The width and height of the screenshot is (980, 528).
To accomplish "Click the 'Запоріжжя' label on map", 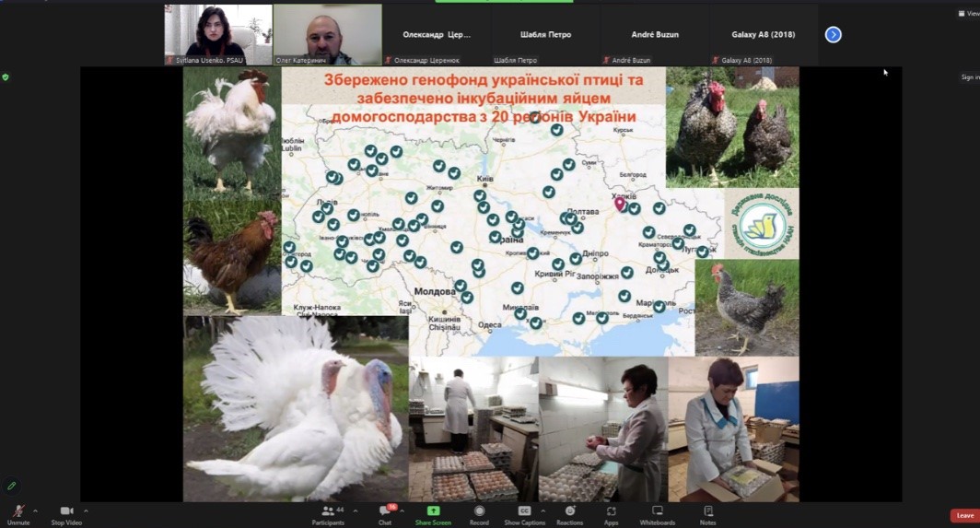I will [x=598, y=276].
